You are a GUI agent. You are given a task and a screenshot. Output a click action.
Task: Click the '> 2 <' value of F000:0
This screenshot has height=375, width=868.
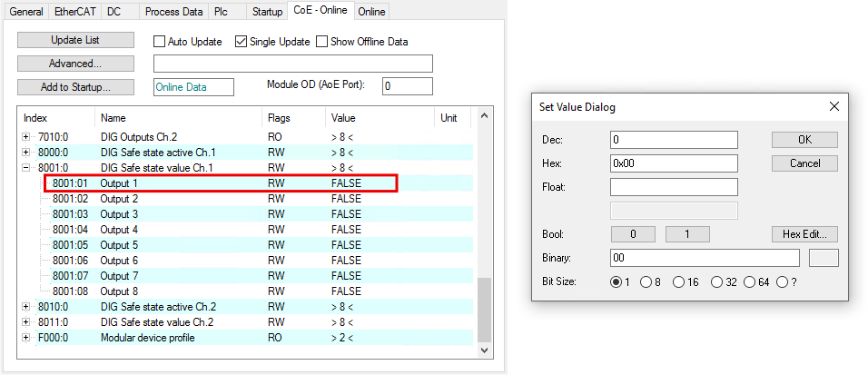tap(342, 338)
